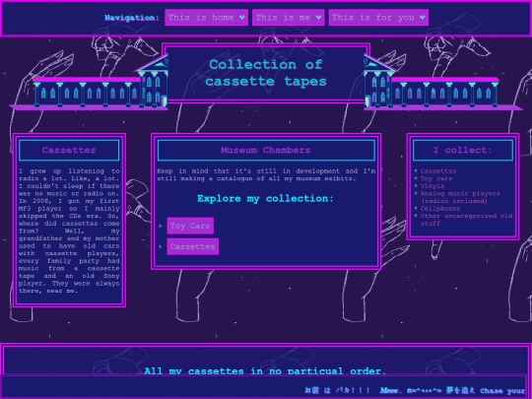The image size is (532, 399).
Task: Open the Cassettes collection button
Action: [x=193, y=246]
